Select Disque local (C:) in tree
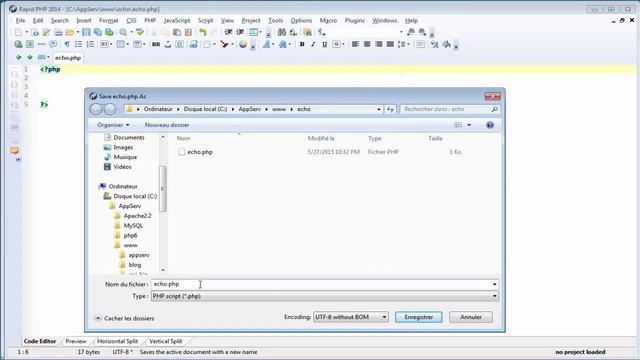 (x=135, y=196)
